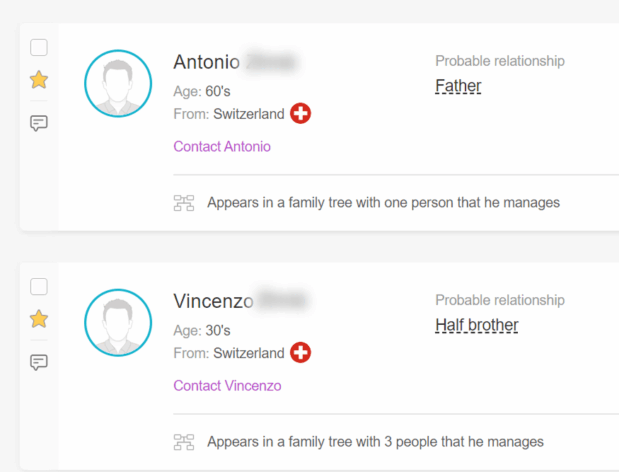Click Vincenzo's profile avatar
This screenshot has width=619, height=472.
[118, 322]
